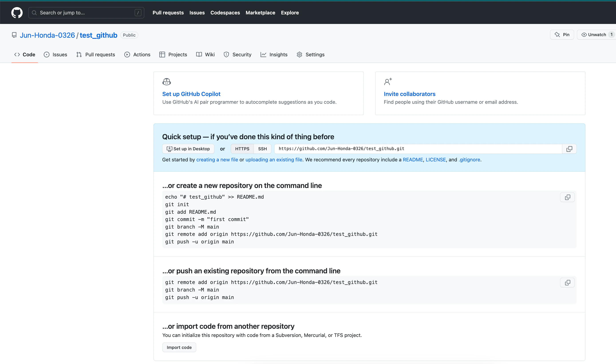Click the README link
The width and height of the screenshot is (616, 364).
(413, 160)
